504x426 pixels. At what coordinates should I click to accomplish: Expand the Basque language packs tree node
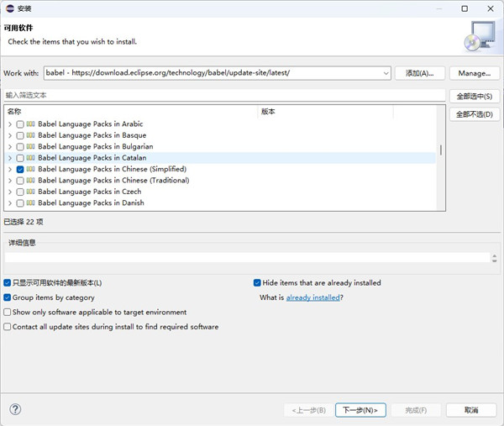pos(10,135)
